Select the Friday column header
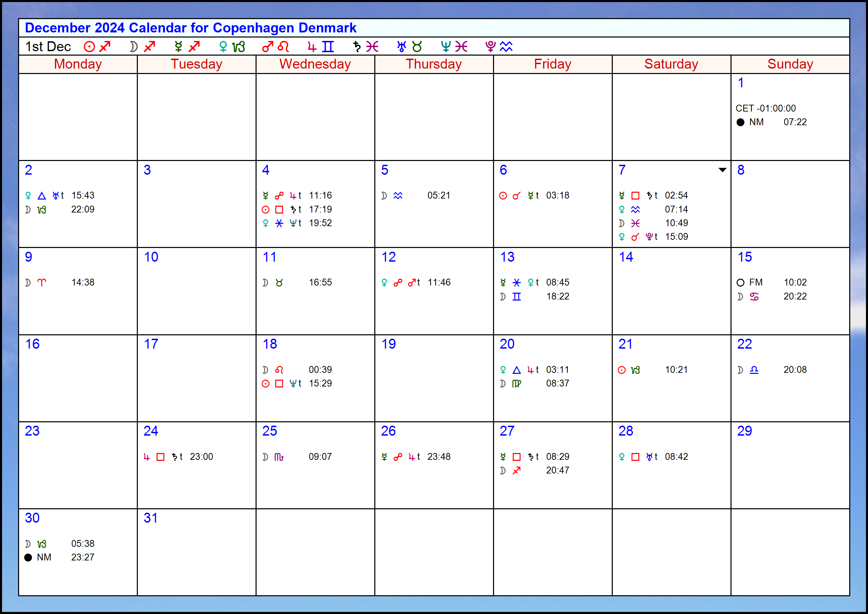 coord(553,64)
